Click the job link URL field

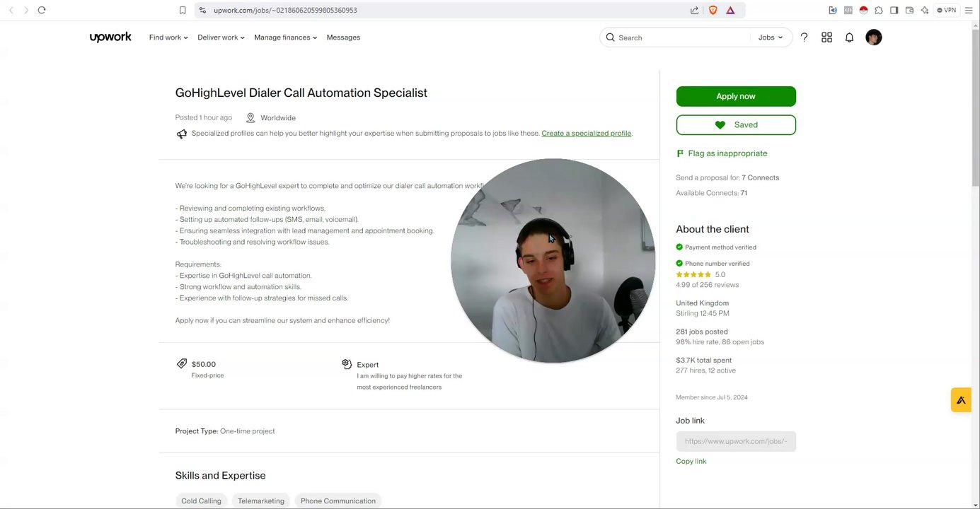click(x=736, y=441)
